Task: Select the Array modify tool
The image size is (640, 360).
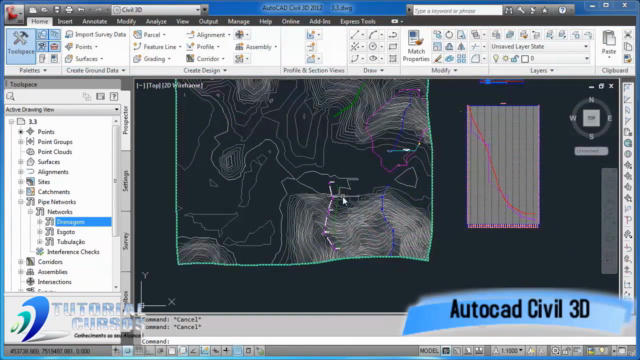Action: click(x=461, y=59)
